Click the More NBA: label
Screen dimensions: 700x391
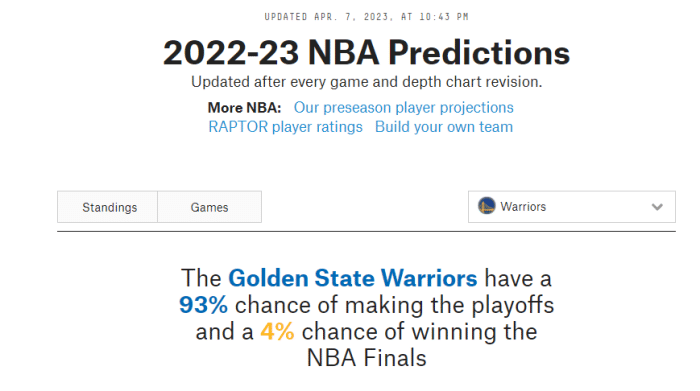[x=244, y=108]
